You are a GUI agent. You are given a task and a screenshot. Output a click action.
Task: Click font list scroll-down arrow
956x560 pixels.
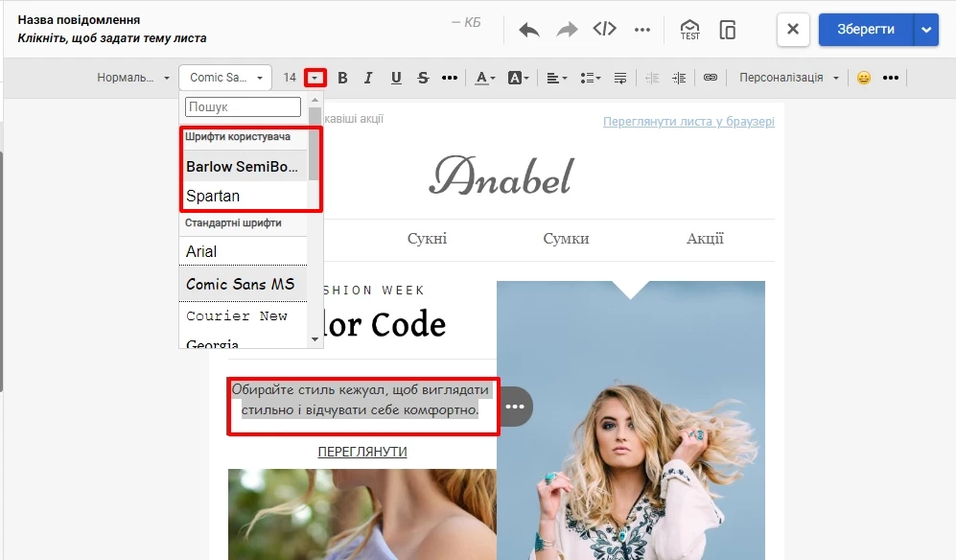[315, 339]
